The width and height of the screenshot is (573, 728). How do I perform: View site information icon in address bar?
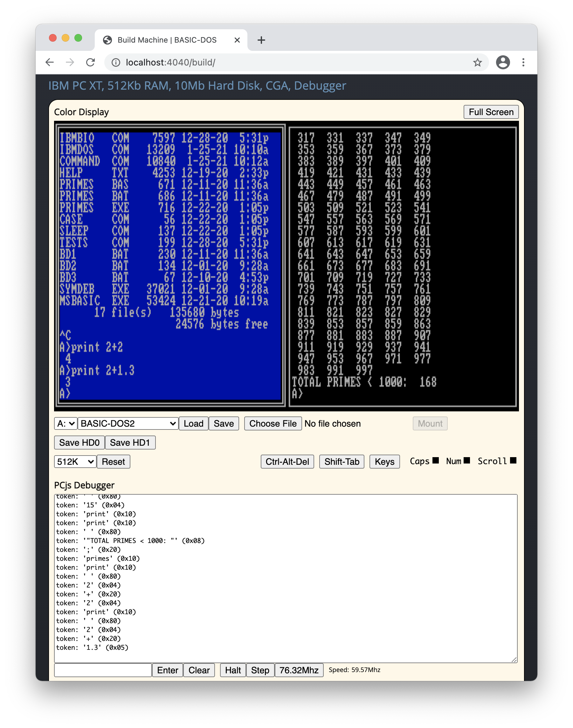coord(116,63)
